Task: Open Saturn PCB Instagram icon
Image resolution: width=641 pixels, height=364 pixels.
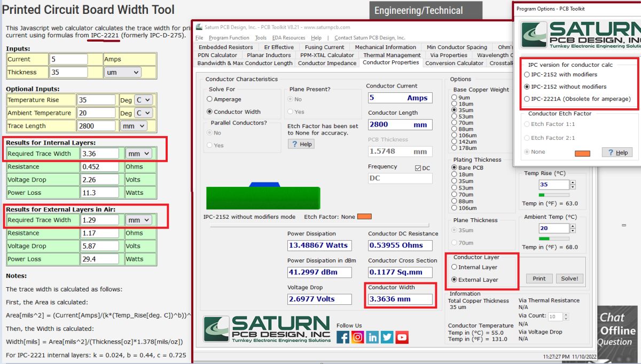Action: point(358,337)
